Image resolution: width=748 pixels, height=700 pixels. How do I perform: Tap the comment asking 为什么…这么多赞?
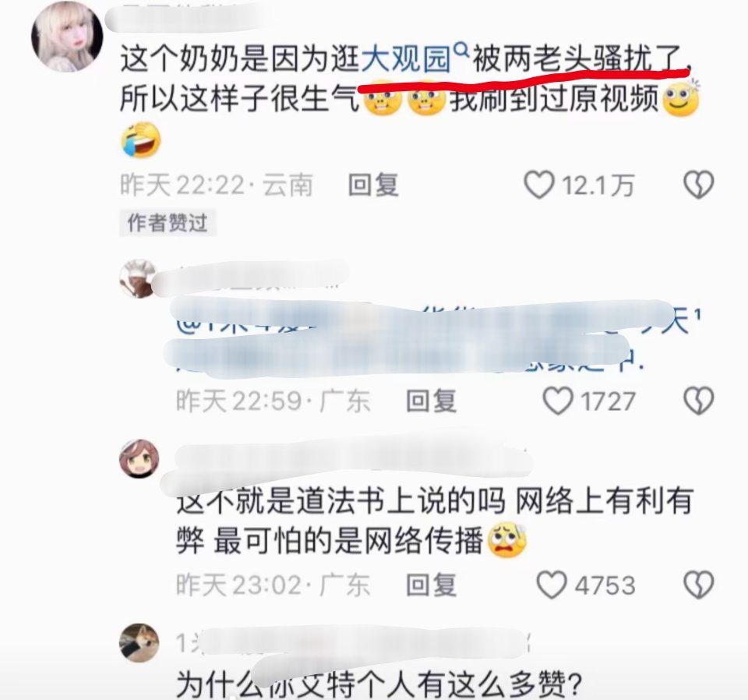pos(379,684)
